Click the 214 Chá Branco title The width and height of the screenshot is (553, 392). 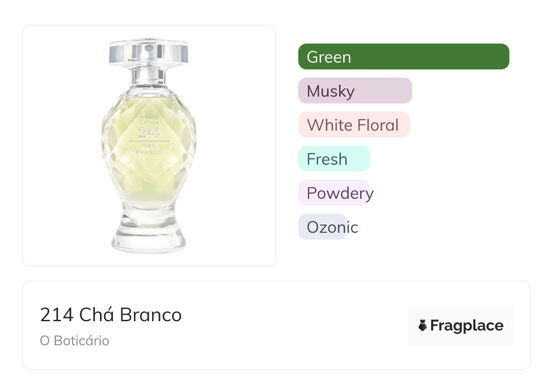(111, 315)
